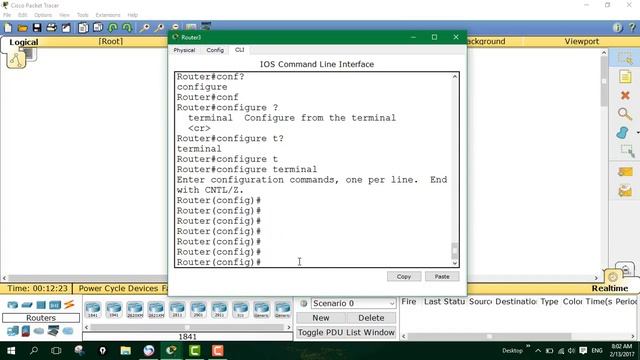This screenshot has height=360, width=640.
Task: Click the help question mark toolbar icon
Action: (x=632, y=27)
